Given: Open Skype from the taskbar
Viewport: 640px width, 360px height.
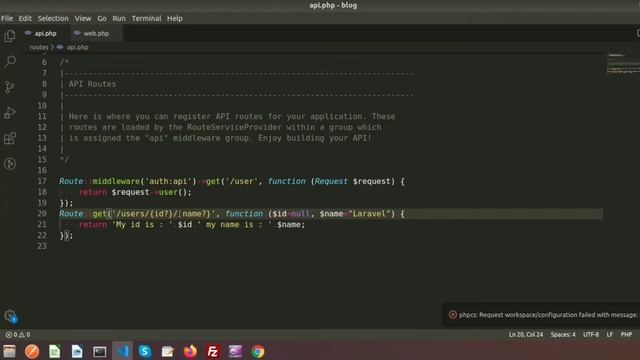Looking at the screenshot, I should click(144, 351).
